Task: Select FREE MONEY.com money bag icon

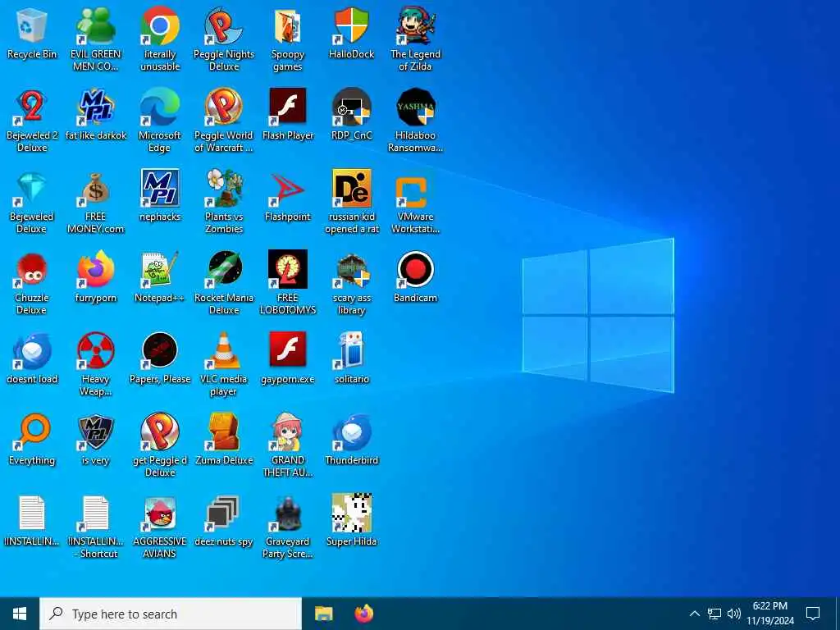Action: [x=95, y=189]
